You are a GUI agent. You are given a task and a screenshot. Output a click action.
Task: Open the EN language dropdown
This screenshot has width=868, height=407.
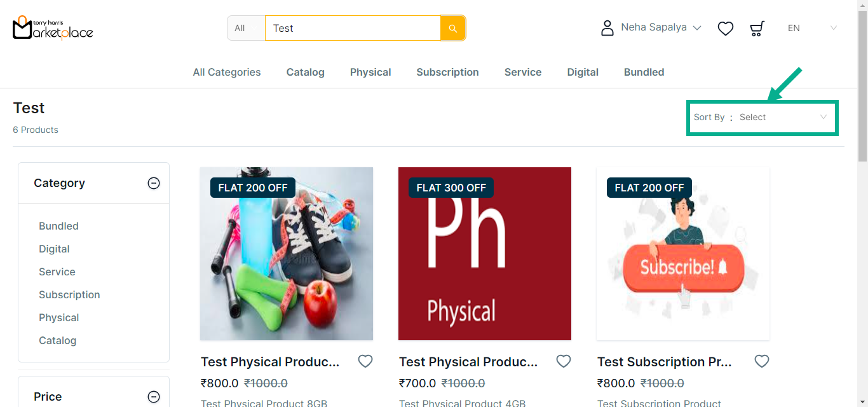click(x=811, y=28)
